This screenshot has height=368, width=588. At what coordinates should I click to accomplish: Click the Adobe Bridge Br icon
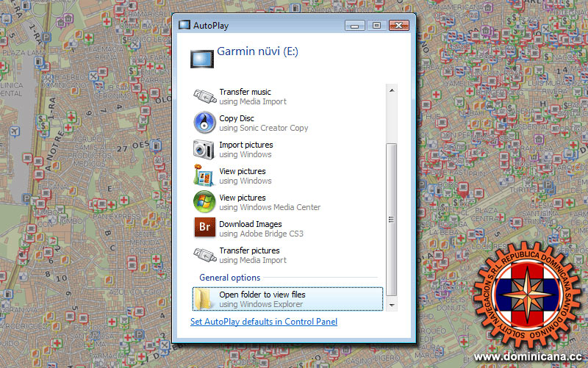coord(205,228)
